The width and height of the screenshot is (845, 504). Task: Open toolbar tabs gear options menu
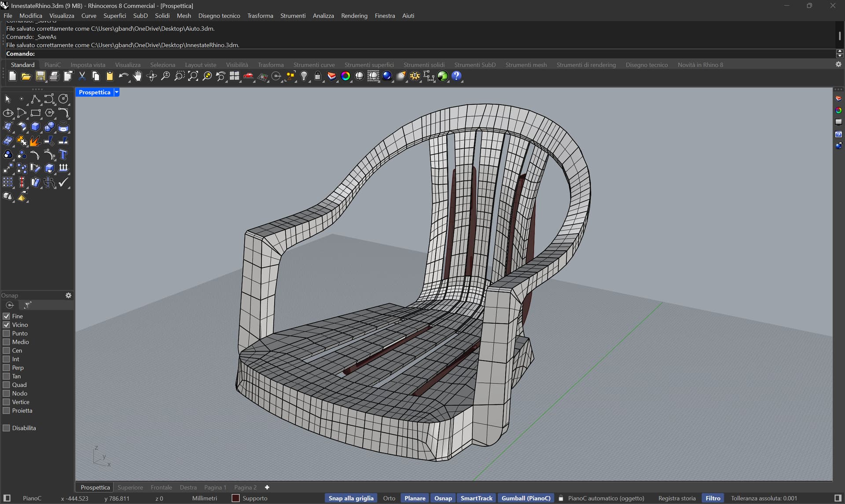tap(838, 64)
